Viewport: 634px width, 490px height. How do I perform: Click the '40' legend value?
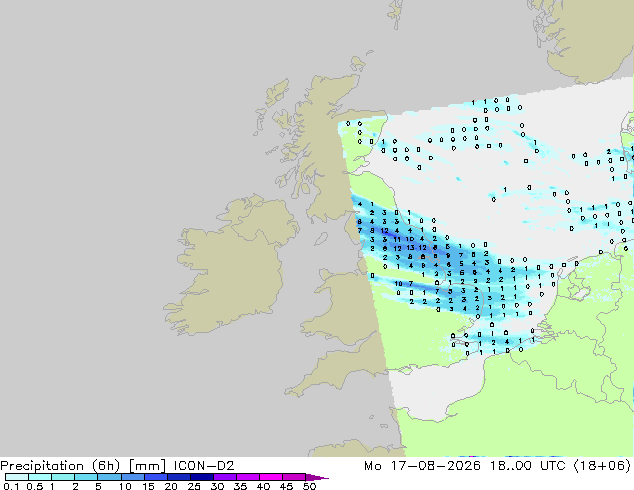point(263,486)
